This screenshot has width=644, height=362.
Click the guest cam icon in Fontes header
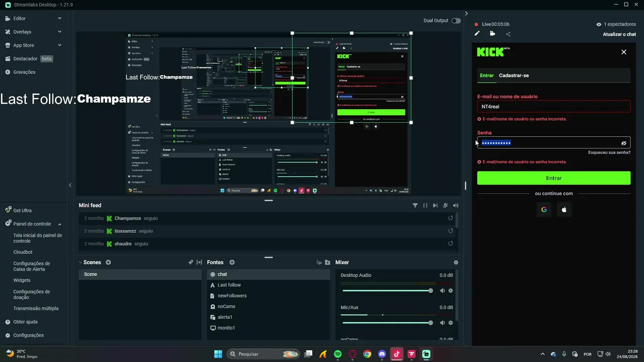tap(318, 262)
